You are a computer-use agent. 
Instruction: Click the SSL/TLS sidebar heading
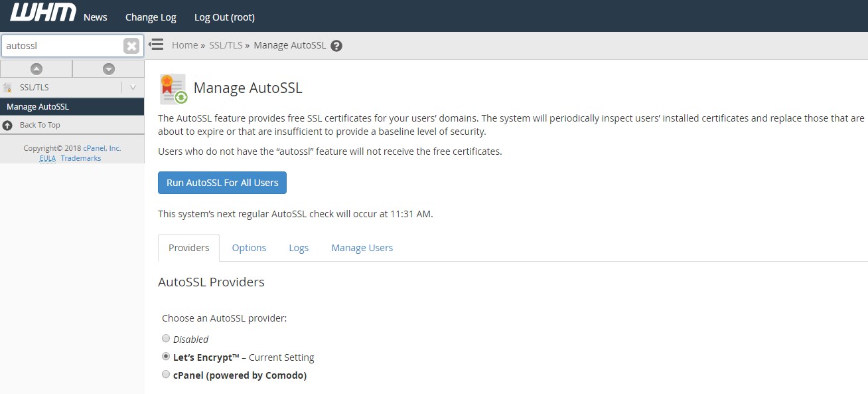34,87
